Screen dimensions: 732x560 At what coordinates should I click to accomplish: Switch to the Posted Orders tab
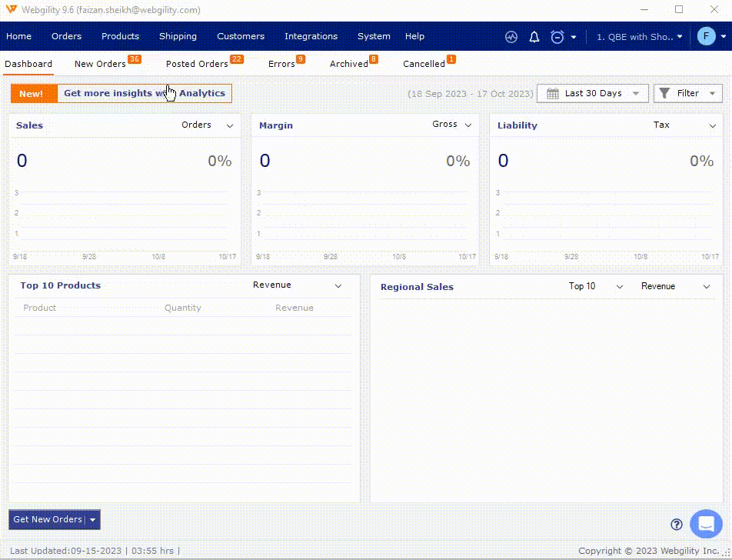pos(197,64)
